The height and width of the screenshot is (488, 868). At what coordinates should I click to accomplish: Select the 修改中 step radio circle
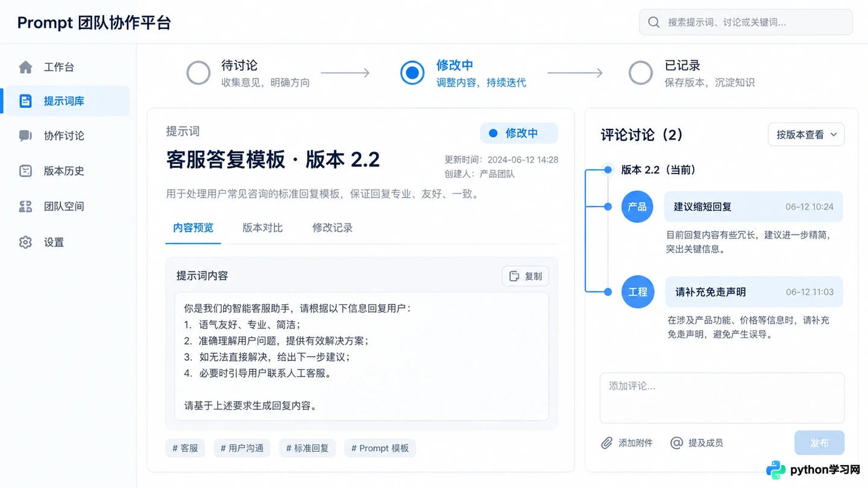click(x=412, y=73)
